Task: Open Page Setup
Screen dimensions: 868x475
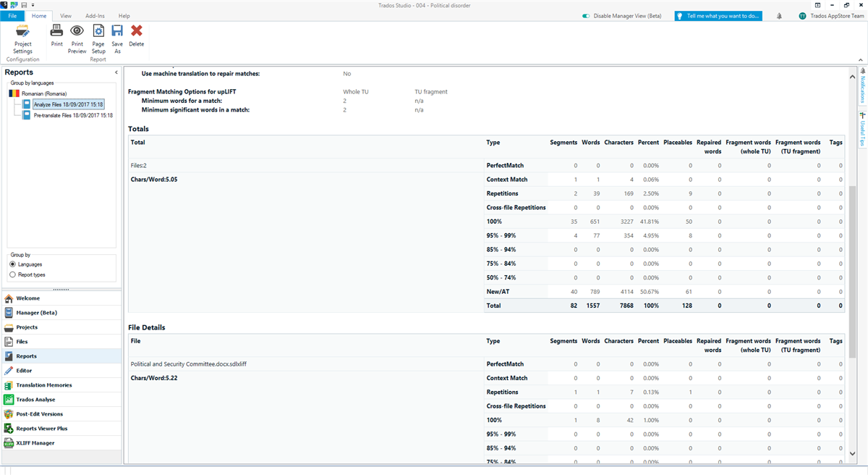Action: tap(98, 38)
